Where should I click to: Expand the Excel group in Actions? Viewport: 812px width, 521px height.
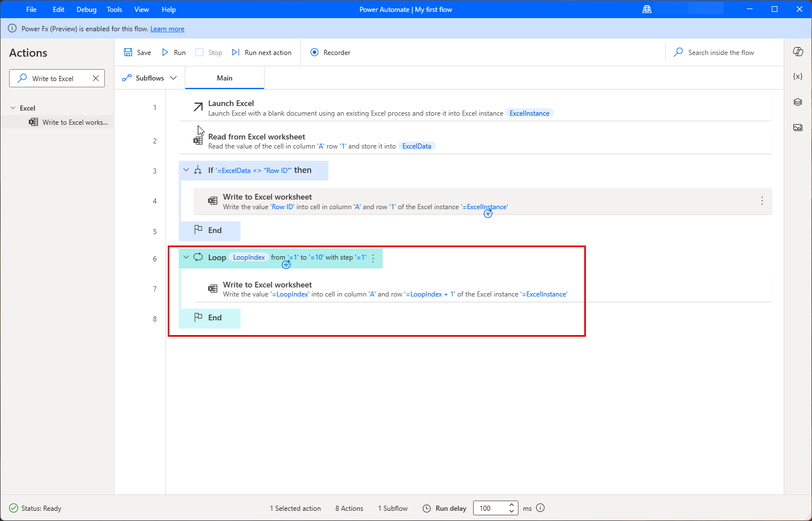pyautogui.click(x=13, y=108)
